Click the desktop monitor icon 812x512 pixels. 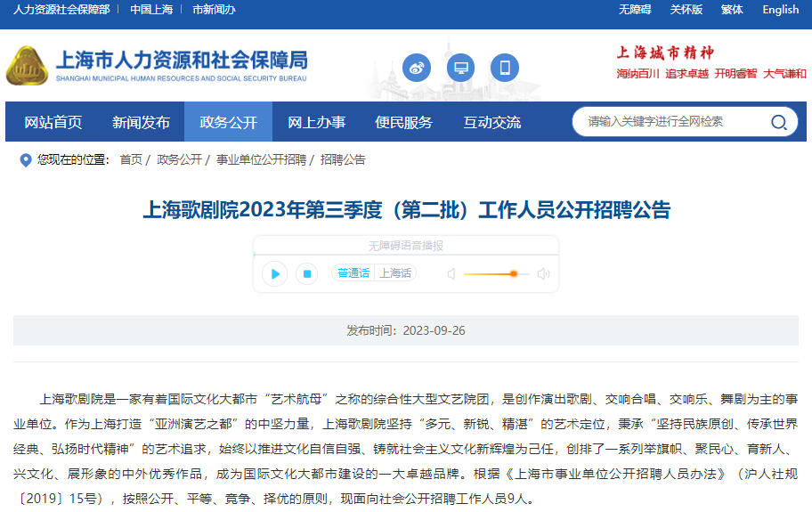[460, 68]
